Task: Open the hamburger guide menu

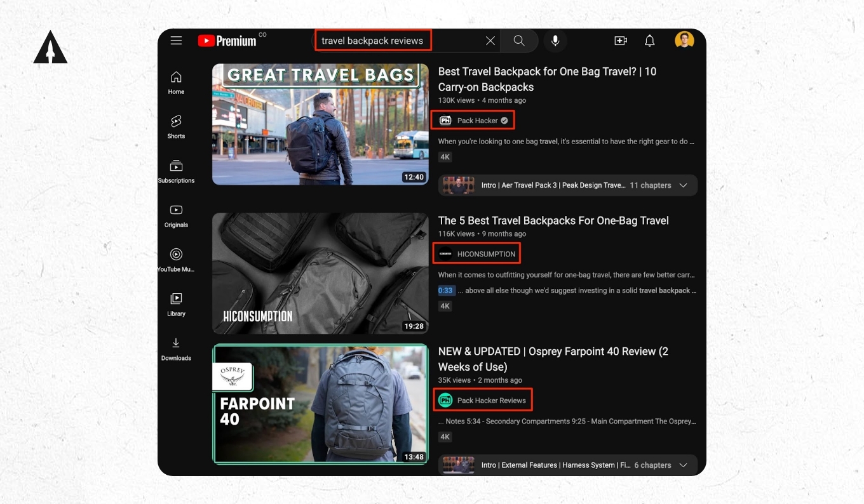Action: click(x=176, y=41)
